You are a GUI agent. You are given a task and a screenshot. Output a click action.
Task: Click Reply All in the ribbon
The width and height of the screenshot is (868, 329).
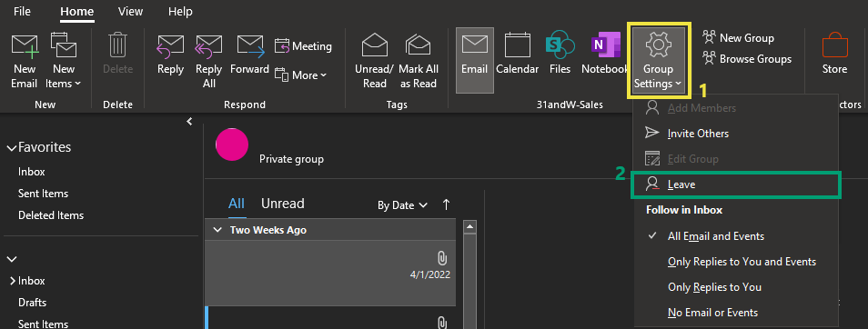click(209, 61)
